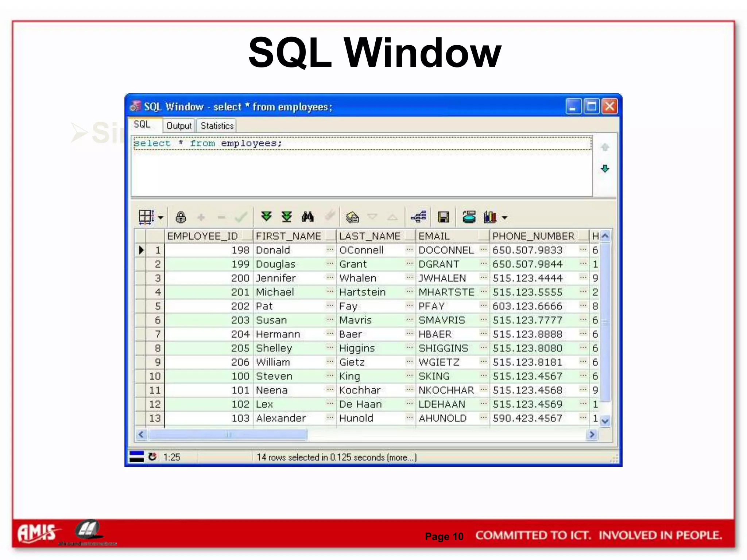Save the result set with disk icon
This screenshot has height=560, width=747.
pos(443,217)
